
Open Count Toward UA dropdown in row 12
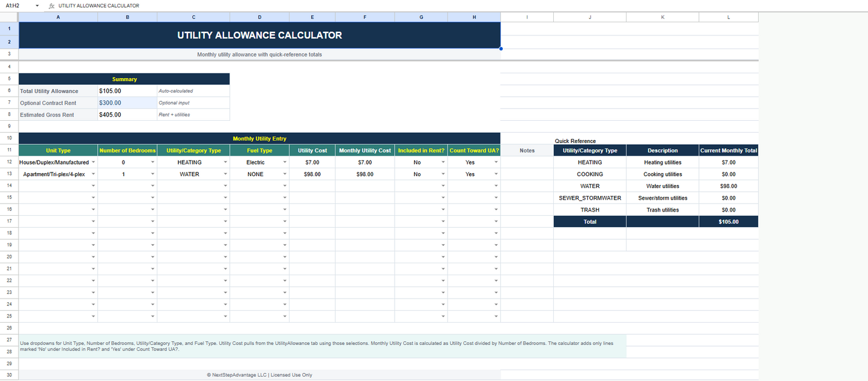tap(496, 162)
